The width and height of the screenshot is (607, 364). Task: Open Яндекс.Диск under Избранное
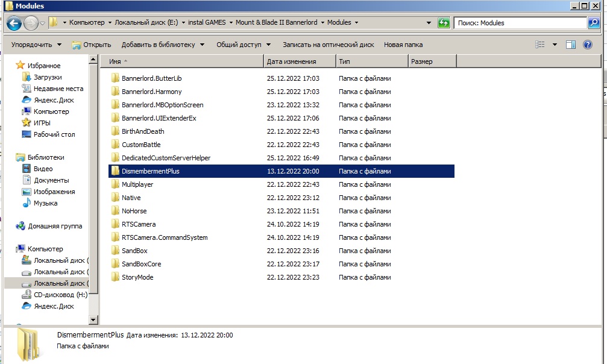point(54,100)
